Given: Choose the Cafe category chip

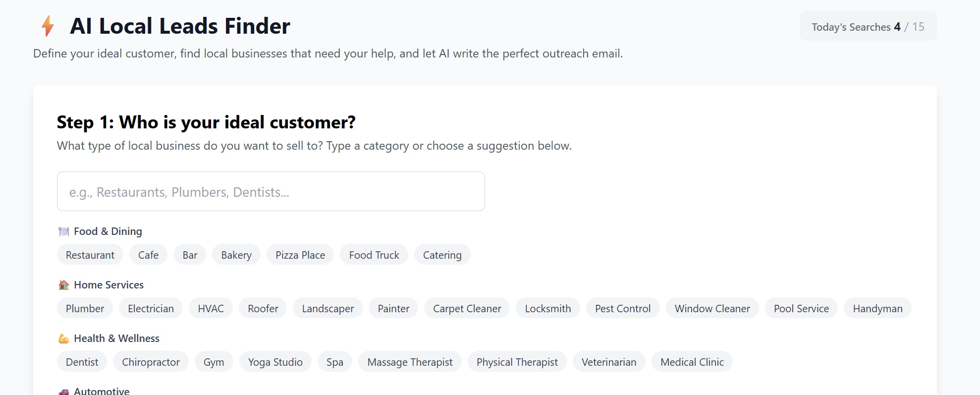Looking at the screenshot, I should point(148,255).
